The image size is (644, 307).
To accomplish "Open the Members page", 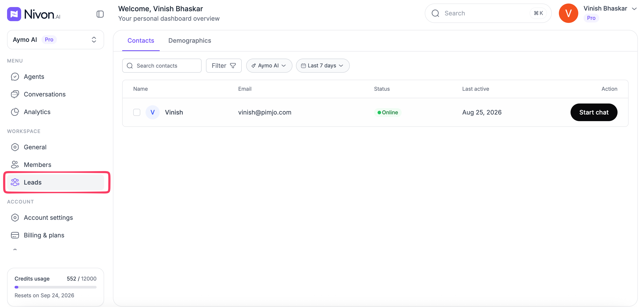I will pos(56,165).
